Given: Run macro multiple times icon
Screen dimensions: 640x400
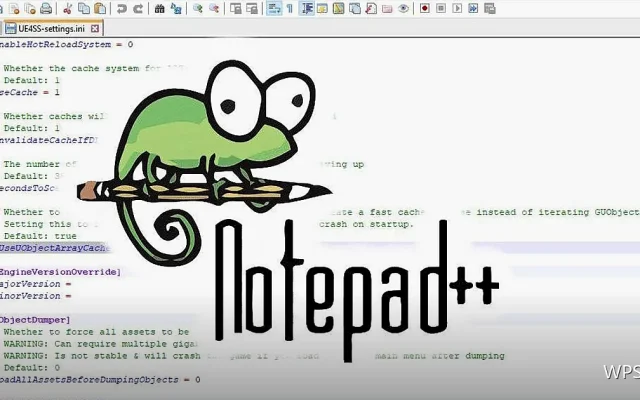Looking at the screenshot, I should pos(473,8).
